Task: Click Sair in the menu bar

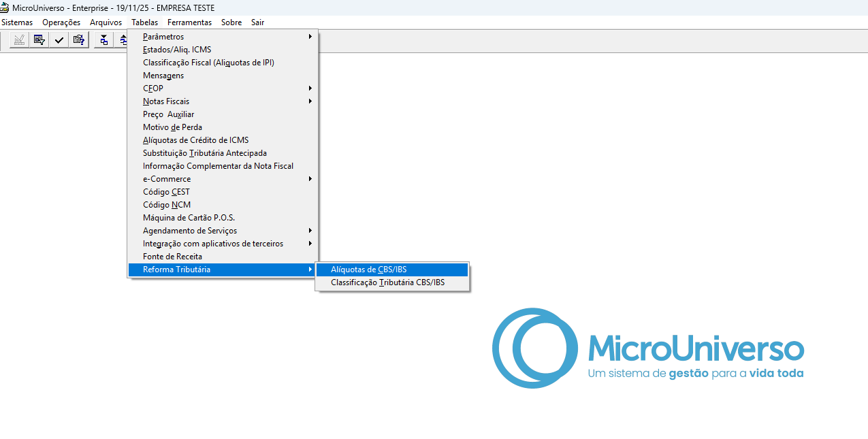Action: pyautogui.click(x=257, y=22)
